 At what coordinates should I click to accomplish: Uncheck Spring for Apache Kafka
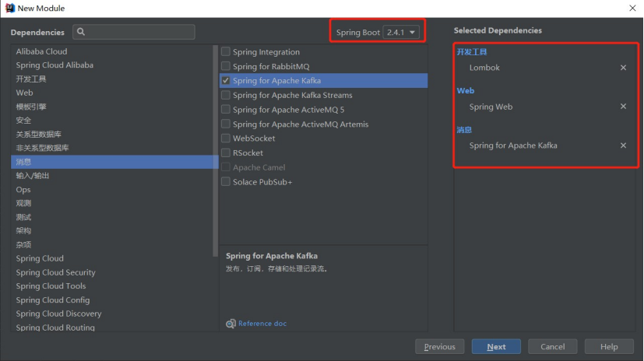tap(226, 80)
